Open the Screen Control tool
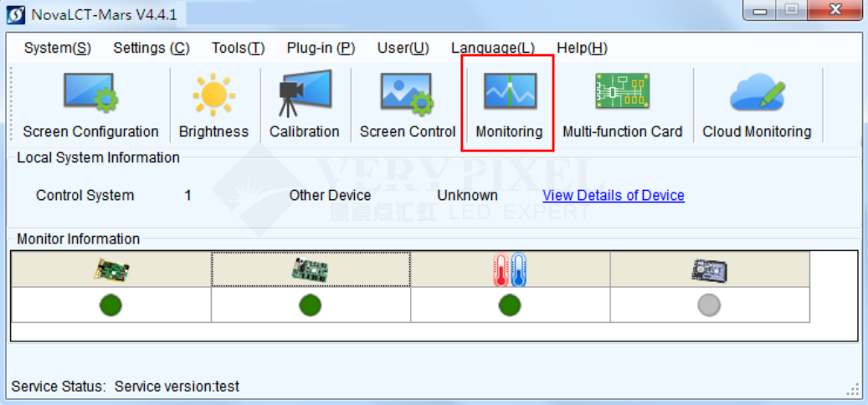Image resolution: width=868 pixels, height=405 pixels. coord(408,105)
